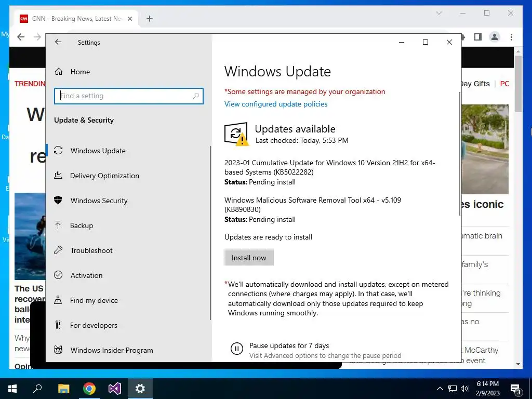Image resolution: width=532 pixels, height=399 pixels.
Task: Open the Windows Start menu
Action: point(12,389)
